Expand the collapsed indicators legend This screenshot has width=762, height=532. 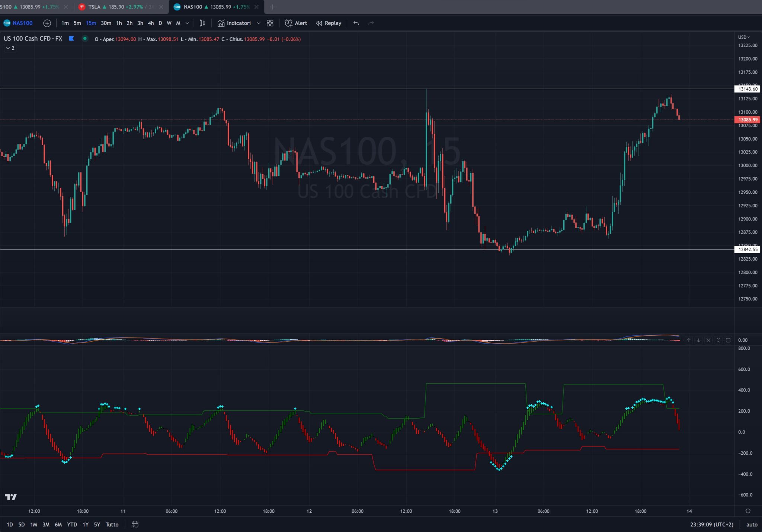10,48
